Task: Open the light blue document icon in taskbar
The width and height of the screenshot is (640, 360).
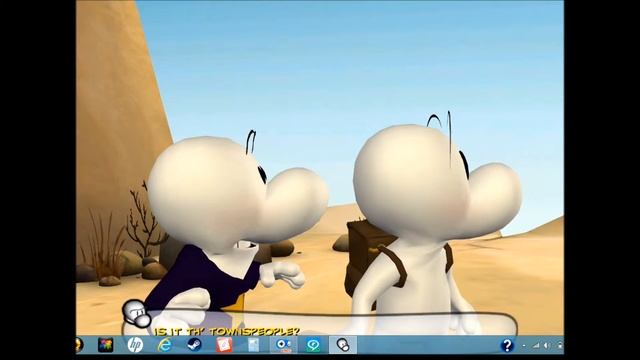Action: point(253,345)
